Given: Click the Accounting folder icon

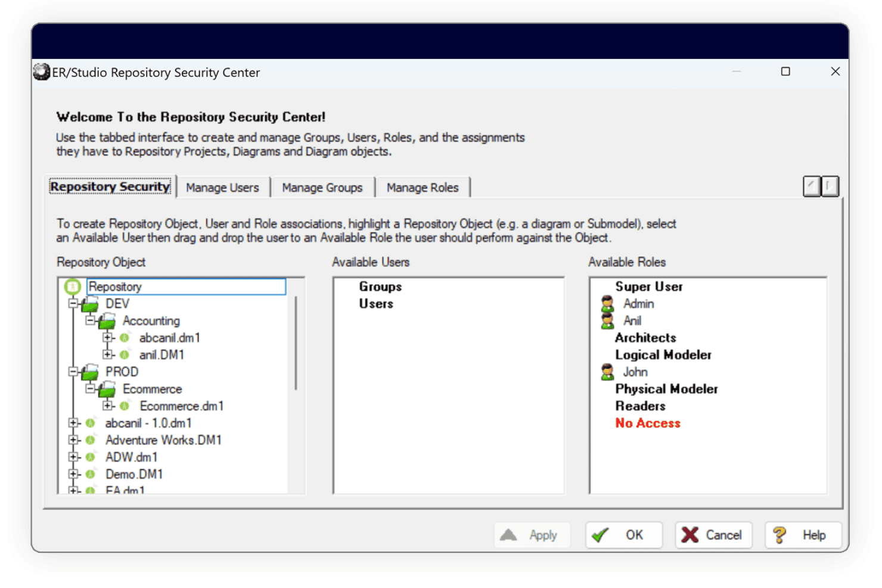Looking at the screenshot, I should (108, 322).
